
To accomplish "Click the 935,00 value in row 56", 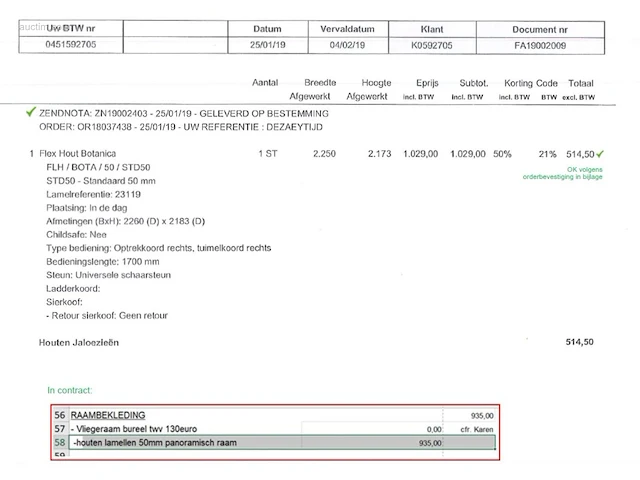I will pyautogui.click(x=482, y=416).
